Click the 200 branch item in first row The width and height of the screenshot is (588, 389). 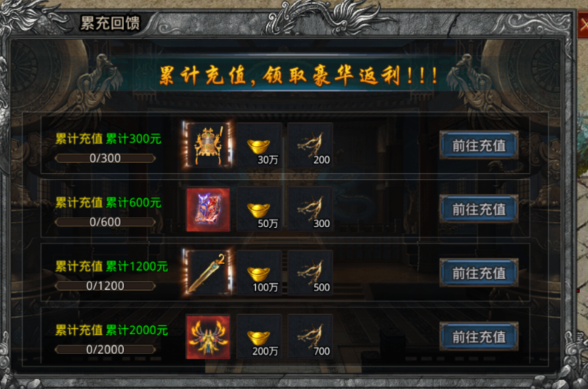point(310,145)
